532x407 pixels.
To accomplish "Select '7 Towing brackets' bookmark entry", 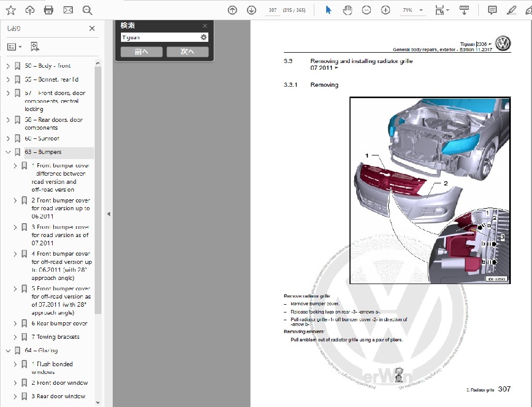I will 55,337.
